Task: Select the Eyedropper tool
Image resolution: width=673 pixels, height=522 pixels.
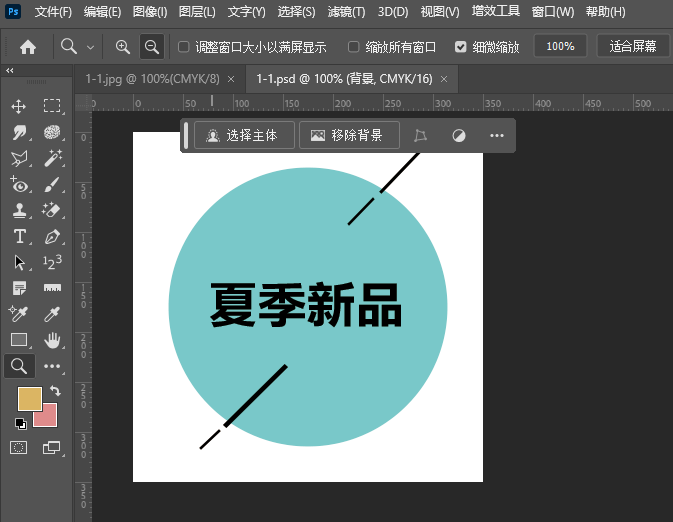Action: click(x=52, y=314)
